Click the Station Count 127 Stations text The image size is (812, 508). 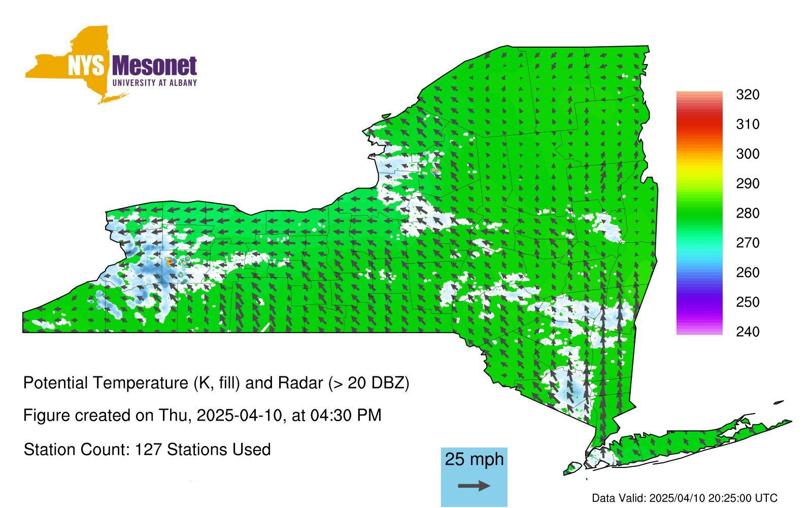tap(147, 450)
